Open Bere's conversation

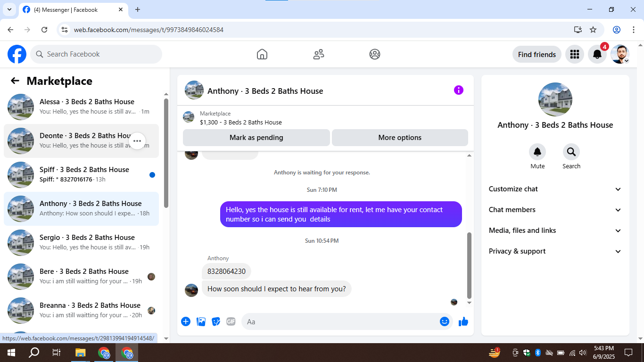point(81,277)
